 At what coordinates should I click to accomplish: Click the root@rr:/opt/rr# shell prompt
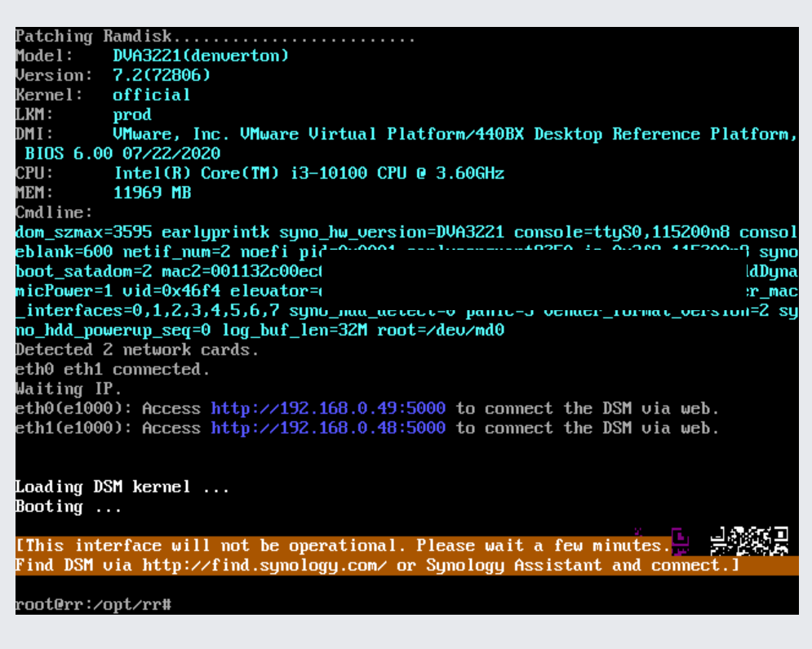click(93, 604)
